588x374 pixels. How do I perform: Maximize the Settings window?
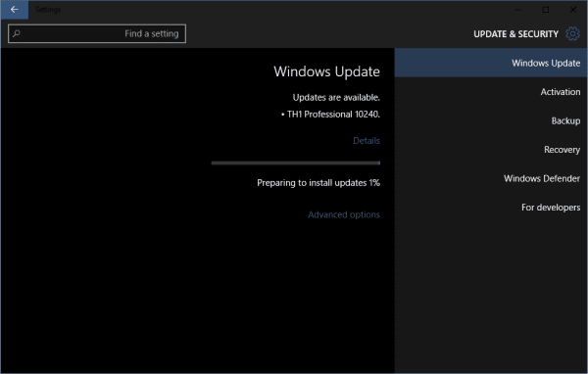546,10
